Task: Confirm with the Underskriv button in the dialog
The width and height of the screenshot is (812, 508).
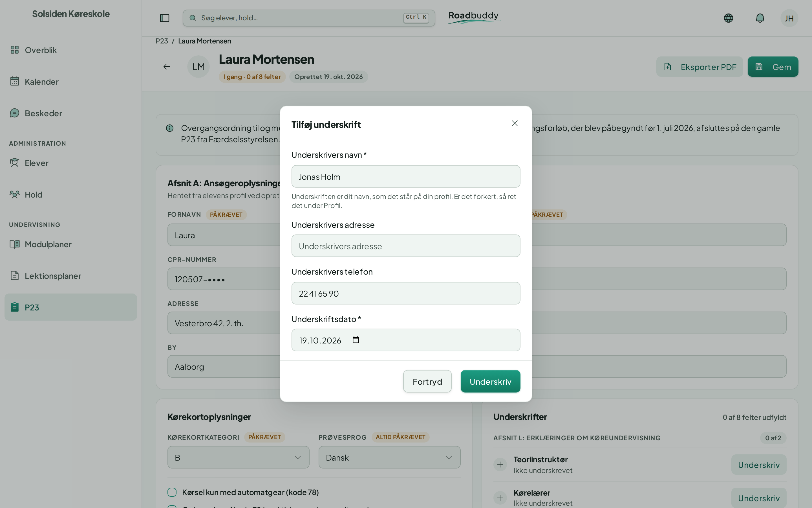Action: coord(490,381)
